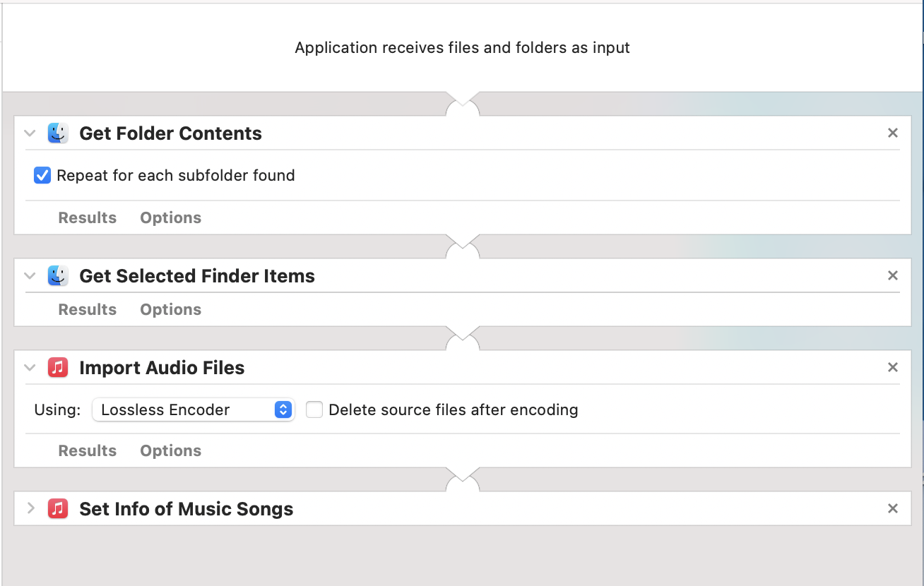Remove the Get Selected Finder Items action

point(893,276)
